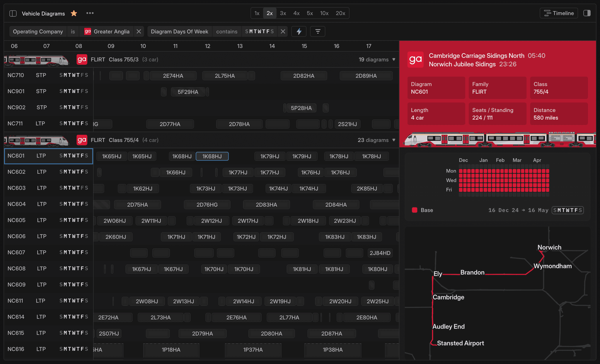This screenshot has height=364, width=600.
Task: Toggle the SMTWTFS days in filter bar
Action: 259,31
